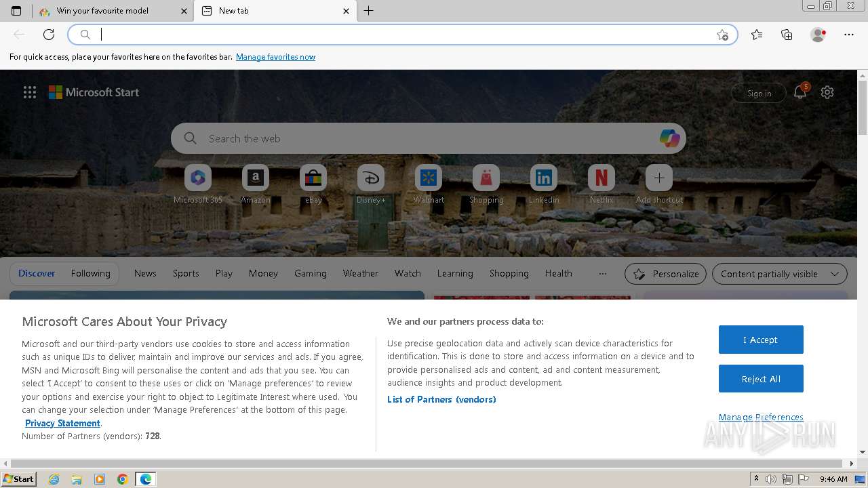Reload the page with the refresh icon
This screenshot has height=488, width=868.
point(49,35)
